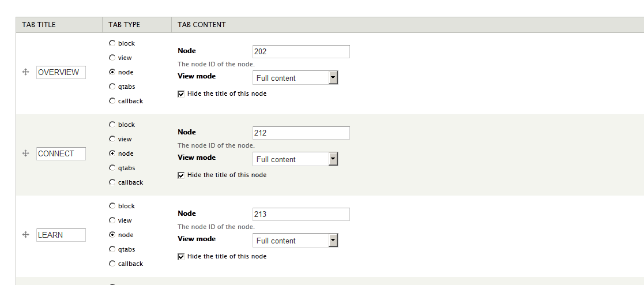Select block type for OVERVIEW tab
This screenshot has width=644, height=285.
[x=112, y=43]
